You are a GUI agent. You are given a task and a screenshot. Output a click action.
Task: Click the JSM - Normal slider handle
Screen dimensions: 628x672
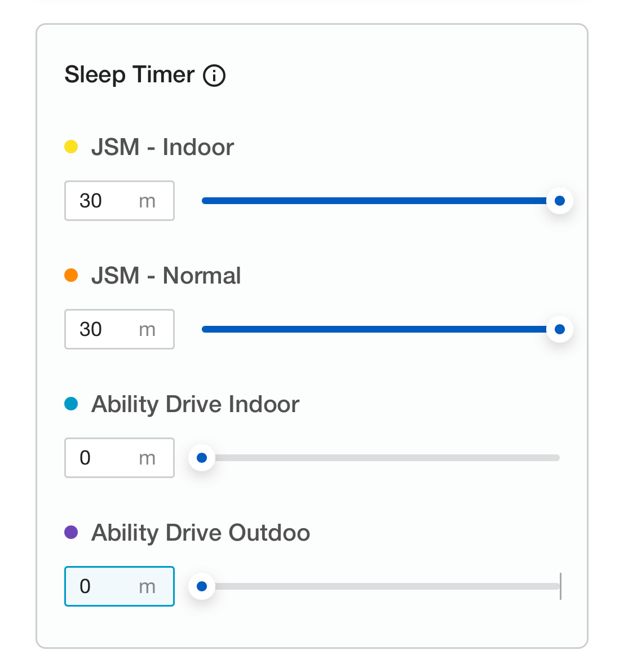click(x=559, y=329)
